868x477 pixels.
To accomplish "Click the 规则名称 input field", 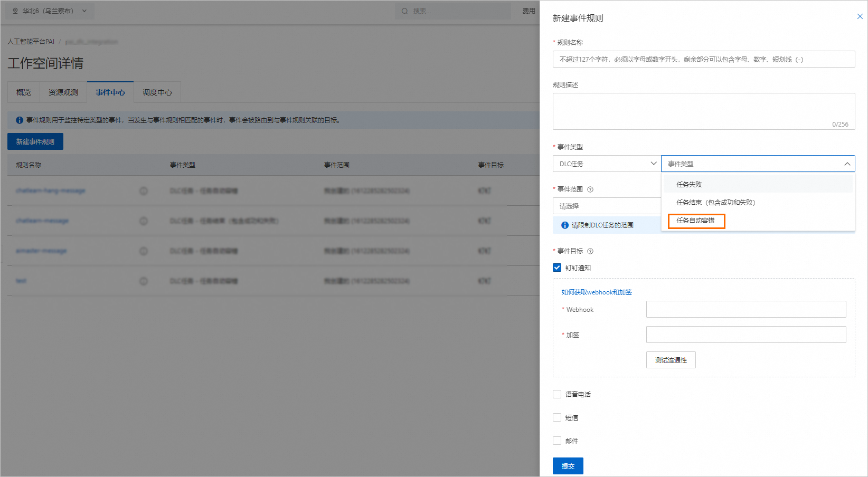I will [x=704, y=59].
